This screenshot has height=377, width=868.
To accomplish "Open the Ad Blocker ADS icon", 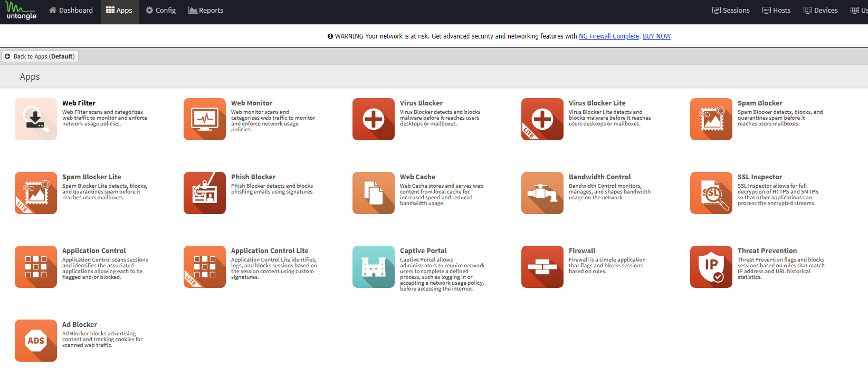I will click(x=36, y=341).
